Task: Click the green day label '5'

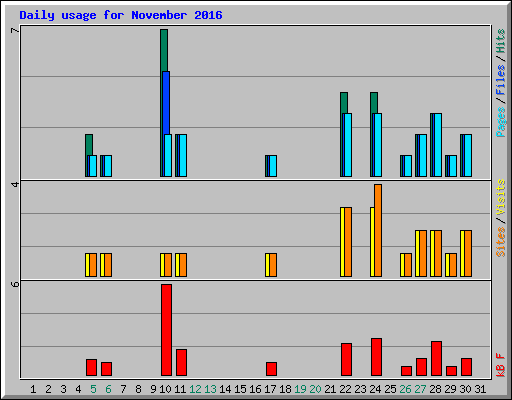Action: pyautogui.click(x=93, y=389)
